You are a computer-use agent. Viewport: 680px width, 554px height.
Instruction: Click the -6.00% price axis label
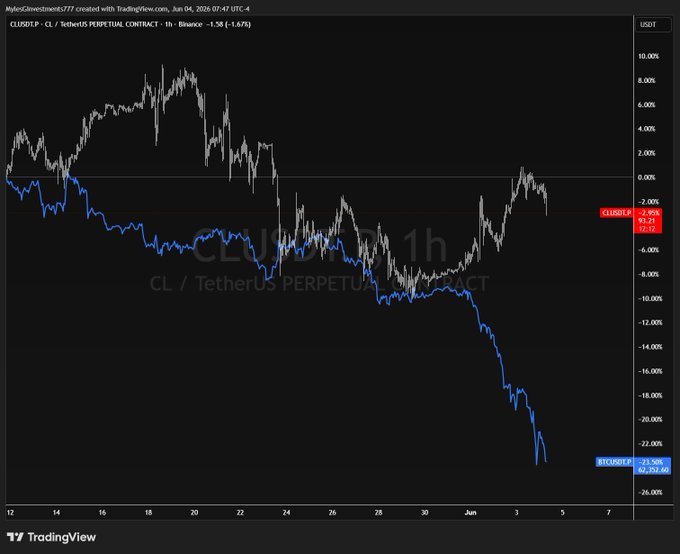648,250
